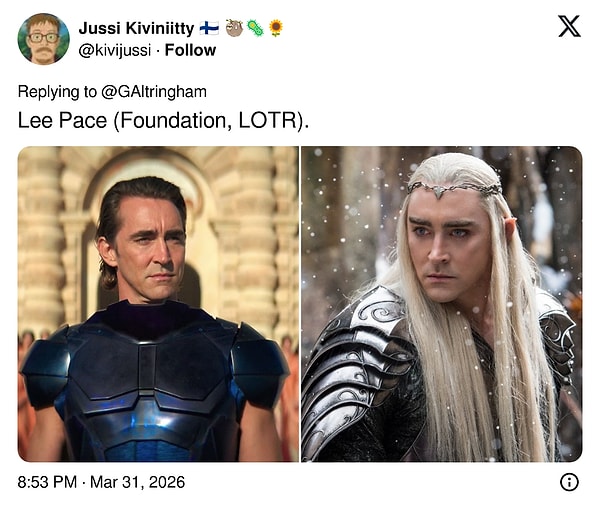Image resolution: width=600 pixels, height=512 pixels.
Task: Click the silver circlet in the elf photo
Action: click(454, 187)
